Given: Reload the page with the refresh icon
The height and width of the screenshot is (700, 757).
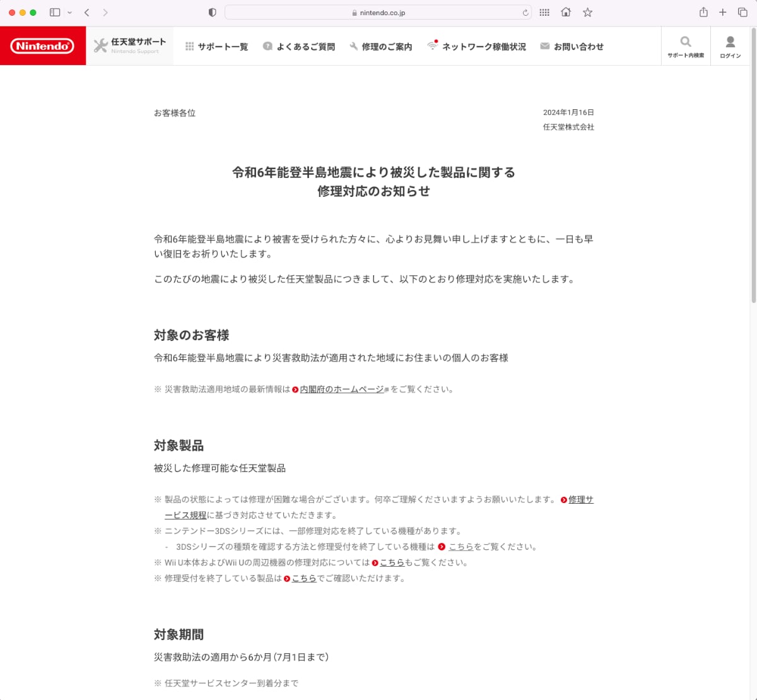Looking at the screenshot, I should [x=525, y=13].
